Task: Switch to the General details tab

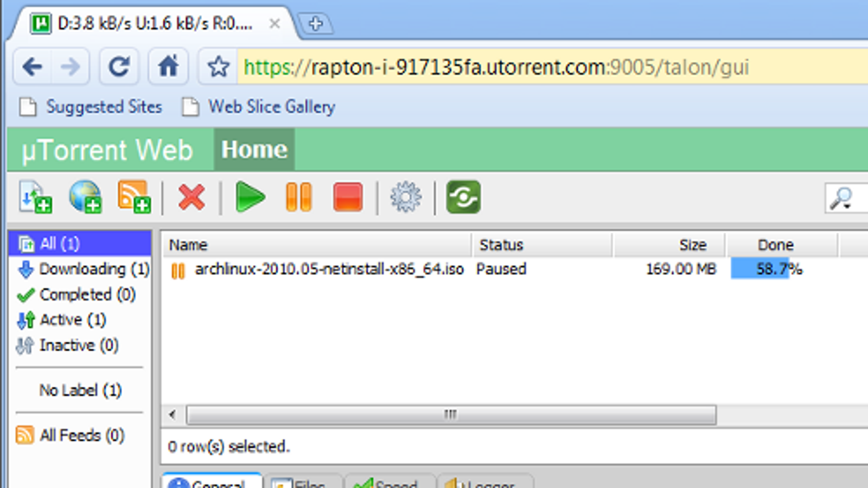Action: [212, 481]
